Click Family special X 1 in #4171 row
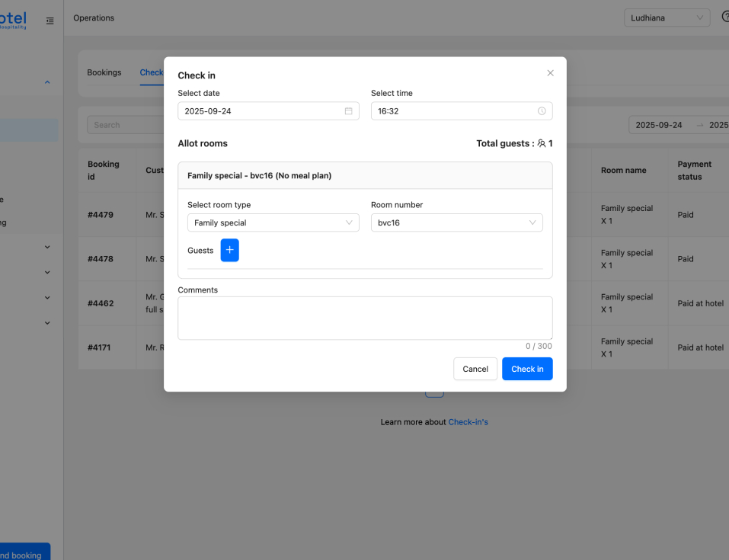 point(627,347)
